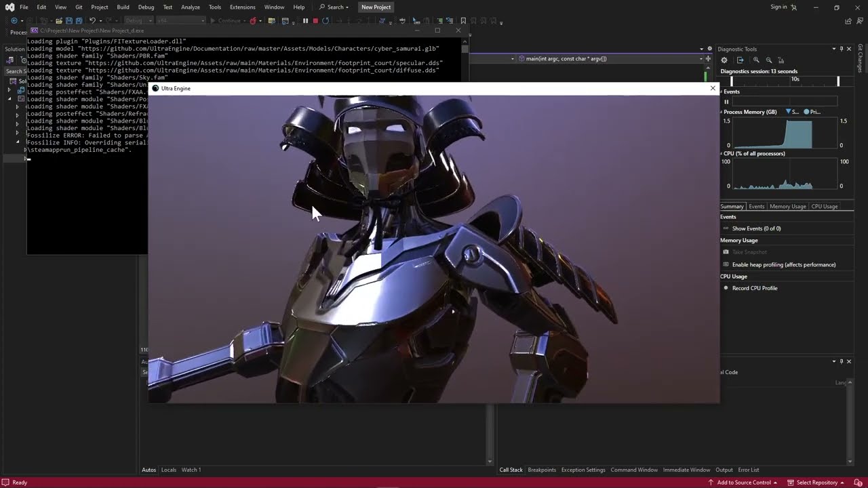Click the Navigate Backward toolbar icon
The height and width of the screenshot is (488, 868).
pos(14,21)
